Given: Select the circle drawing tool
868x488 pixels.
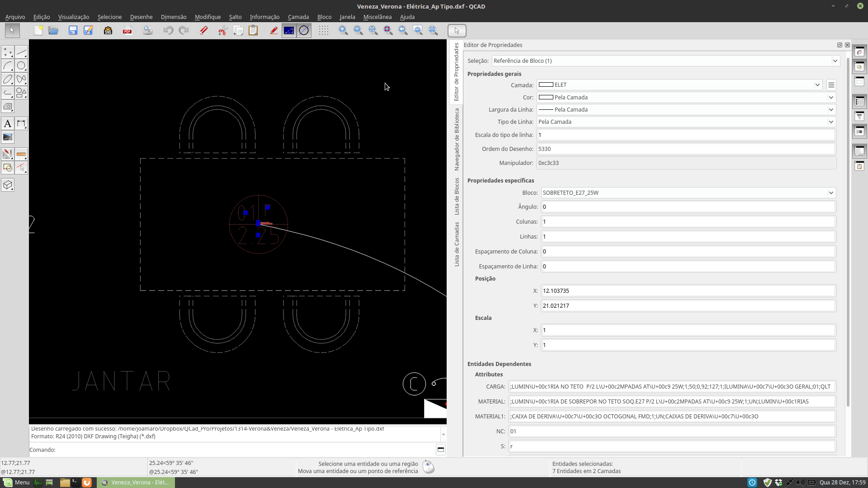Looking at the screenshot, I should point(21,66).
